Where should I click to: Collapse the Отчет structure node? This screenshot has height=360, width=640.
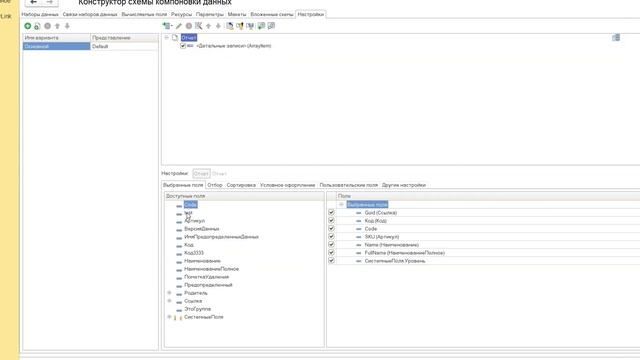[167, 38]
